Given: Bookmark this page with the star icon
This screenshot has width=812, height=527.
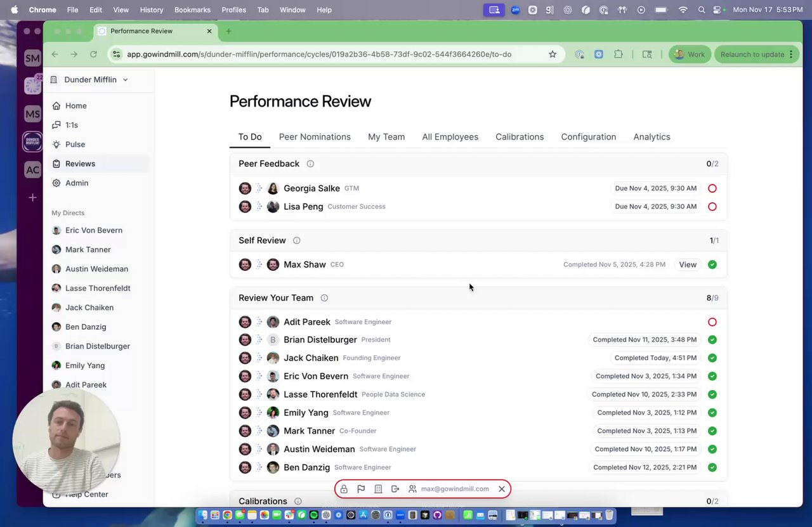Looking at the screenshot, I should tap(553, 55).
